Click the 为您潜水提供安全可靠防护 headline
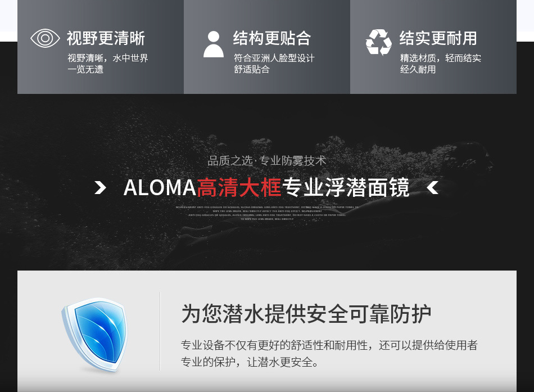Screen dimensions: 534x392 306,314
